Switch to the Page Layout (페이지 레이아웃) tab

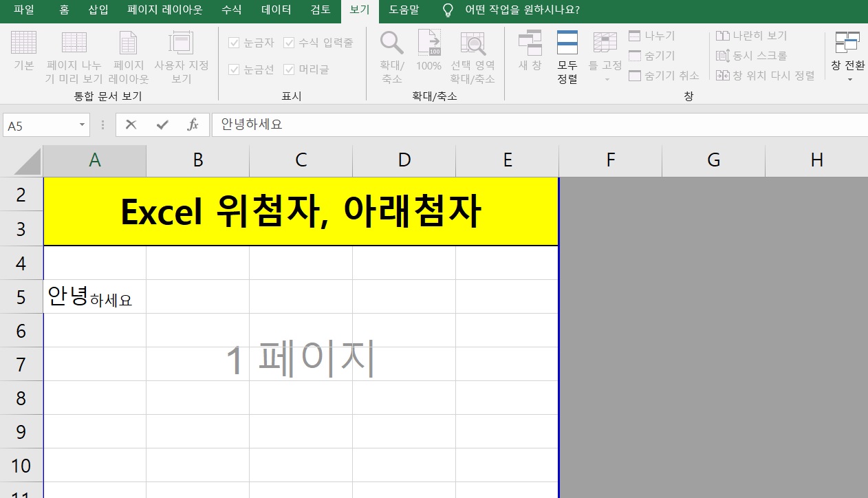click(x=165, y=10)
